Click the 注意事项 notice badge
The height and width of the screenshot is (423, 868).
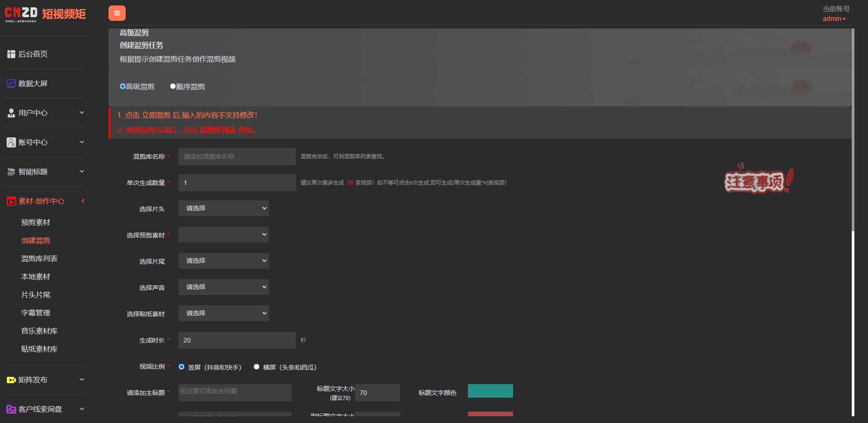(758, 180)
